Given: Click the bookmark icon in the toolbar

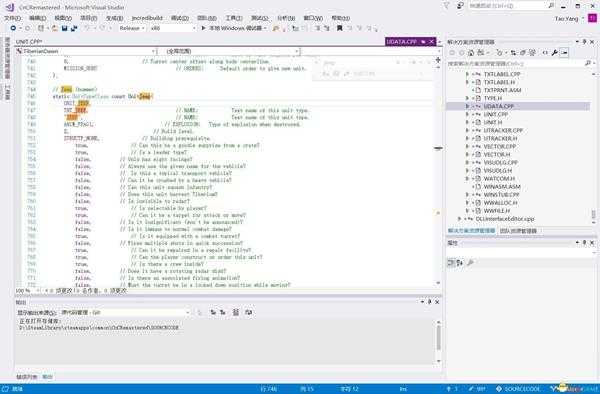Looking at the screenshot, I should (x=339, y=28).
